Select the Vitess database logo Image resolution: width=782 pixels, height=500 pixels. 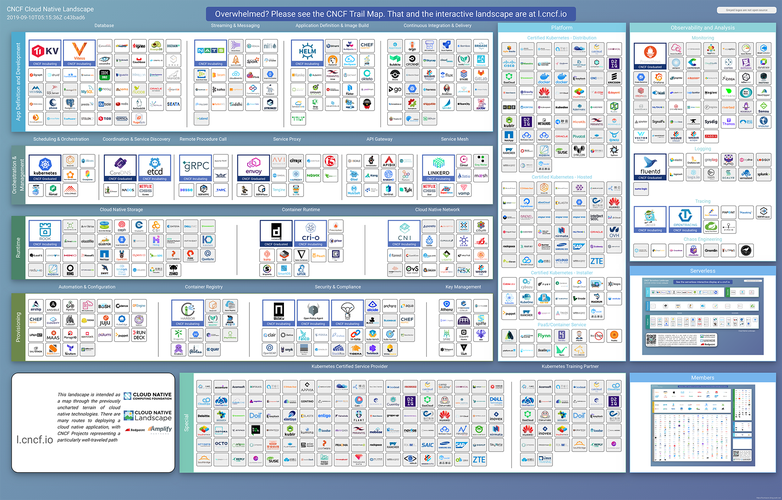pos(79,53)
